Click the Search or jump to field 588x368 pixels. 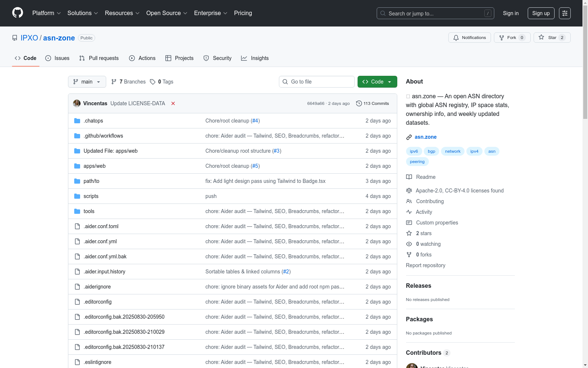435,13
